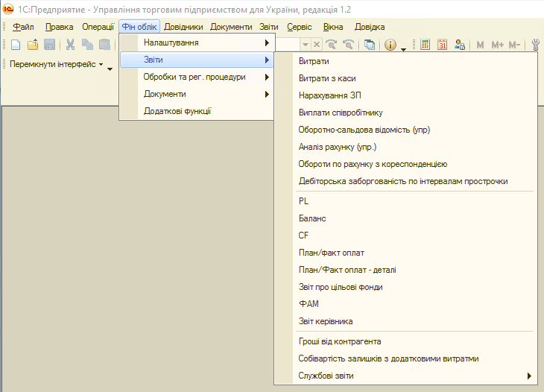Open Аналіз рахунку (упр.) report
The width and height of the screenshot is (544, 392).
point(414,147)
